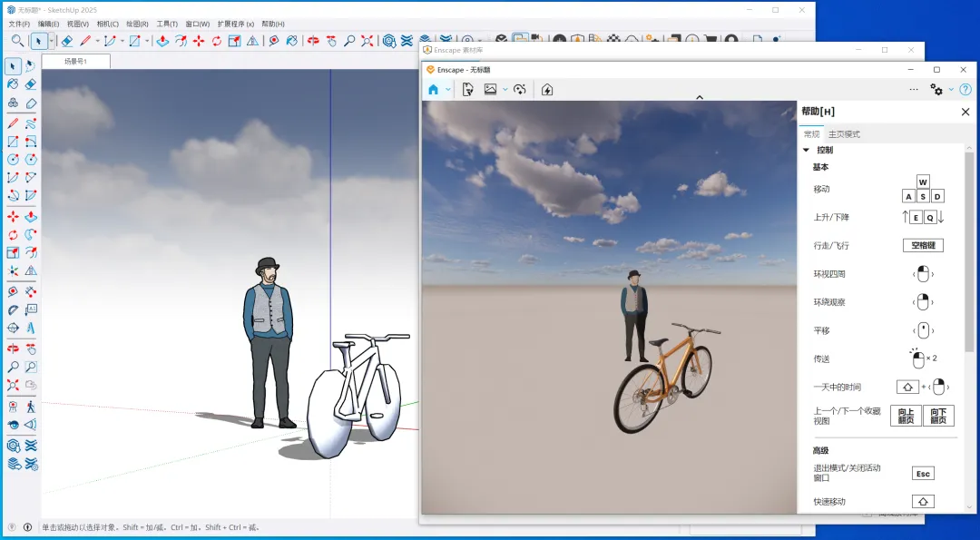Viewport: 980px width, 540px height.
Task: Click the Enscape home icon
Action: click(433, 90)
